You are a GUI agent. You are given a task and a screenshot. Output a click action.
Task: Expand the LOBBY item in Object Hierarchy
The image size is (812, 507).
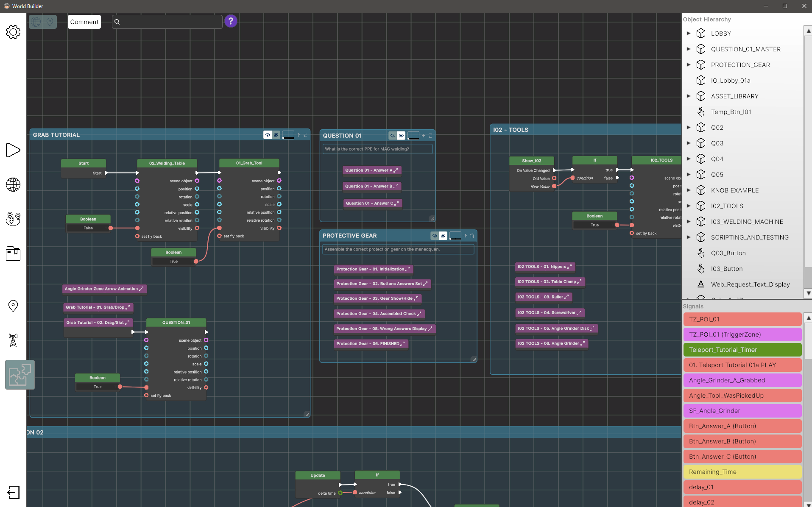tap(688, 33)
